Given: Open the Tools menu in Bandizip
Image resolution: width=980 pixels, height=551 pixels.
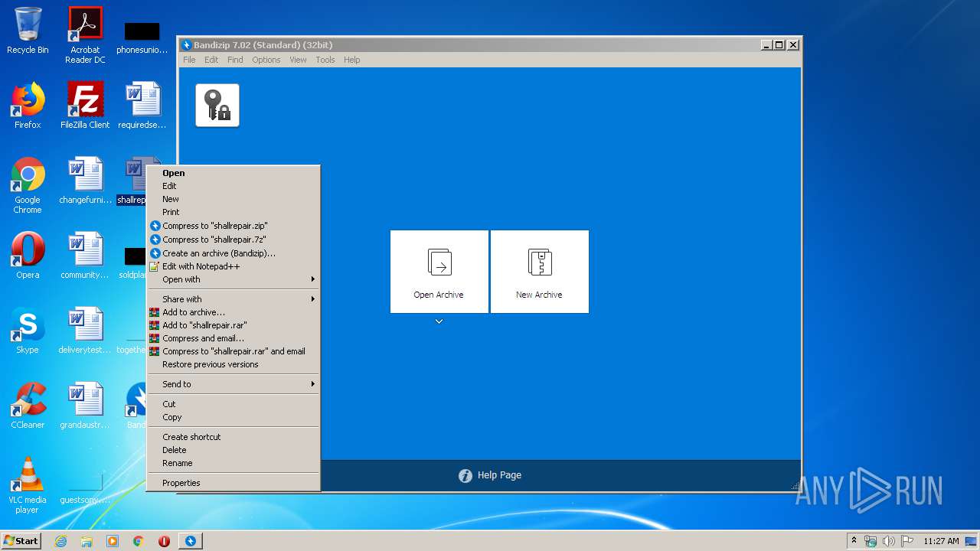Looking at the screenshot, I should pyautogui.click(x=325, y=60).
